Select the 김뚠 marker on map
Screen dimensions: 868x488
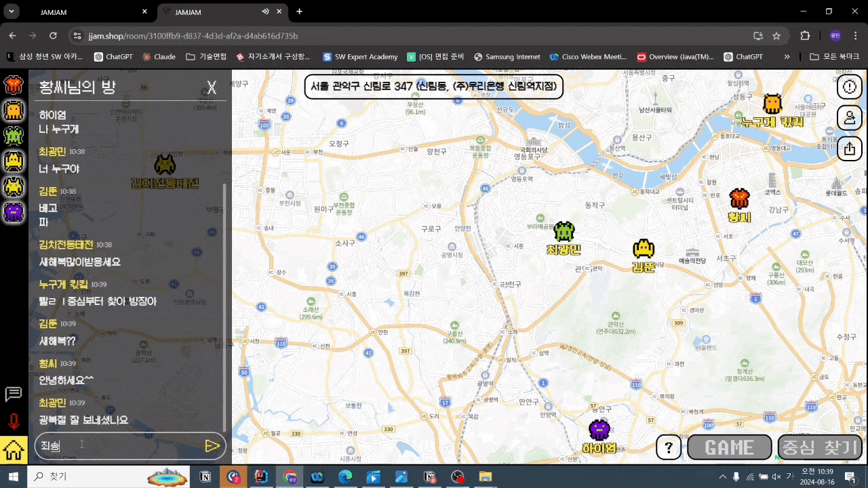pyautogui.click(x=644, y=256)
